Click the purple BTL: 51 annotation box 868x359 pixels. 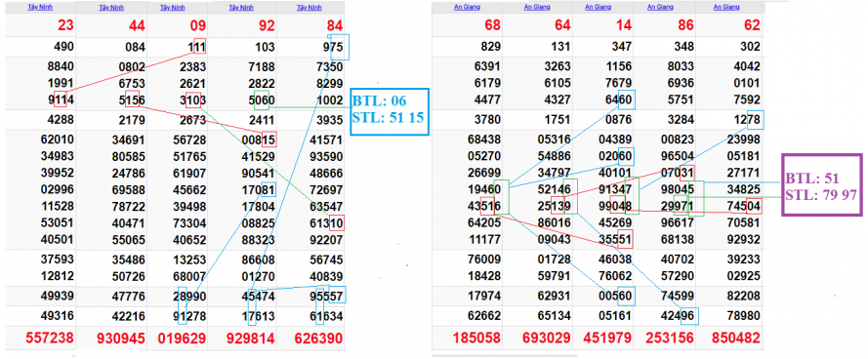(x=821, y=184)
